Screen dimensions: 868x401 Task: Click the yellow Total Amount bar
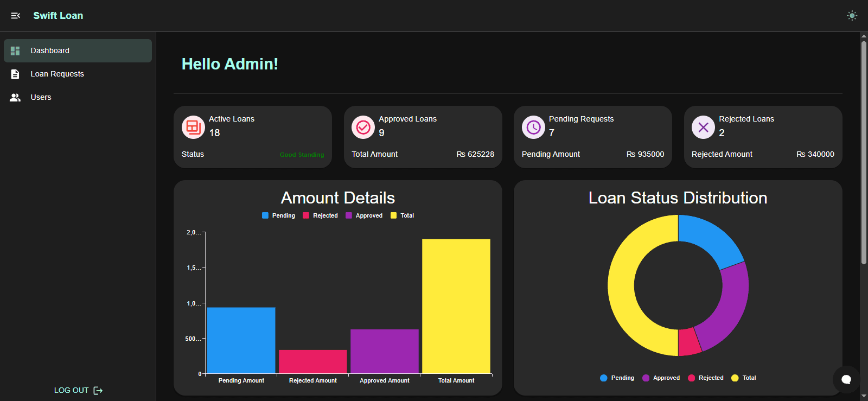point(456,306)
